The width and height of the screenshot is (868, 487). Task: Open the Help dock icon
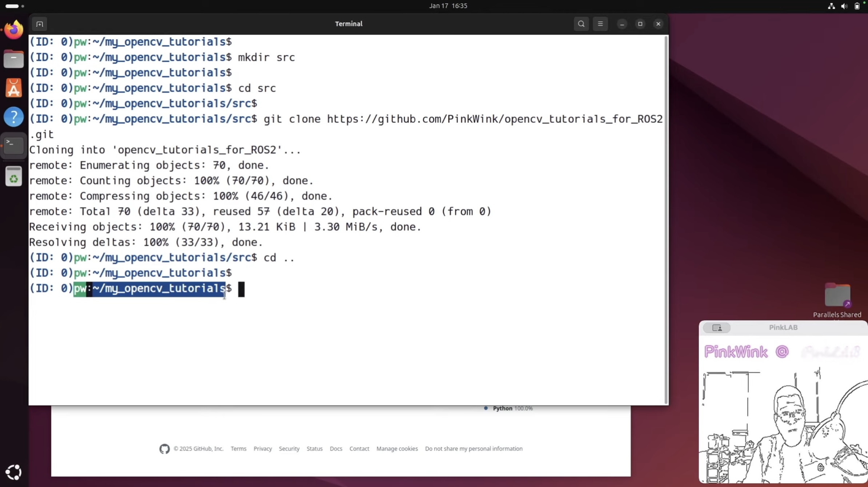[x=14, y=117]
